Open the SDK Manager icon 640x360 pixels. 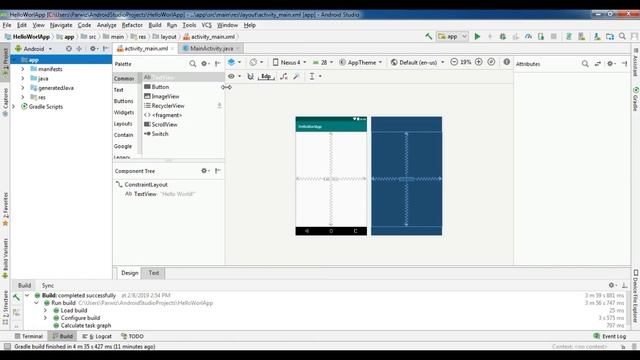tap(597, 36)
